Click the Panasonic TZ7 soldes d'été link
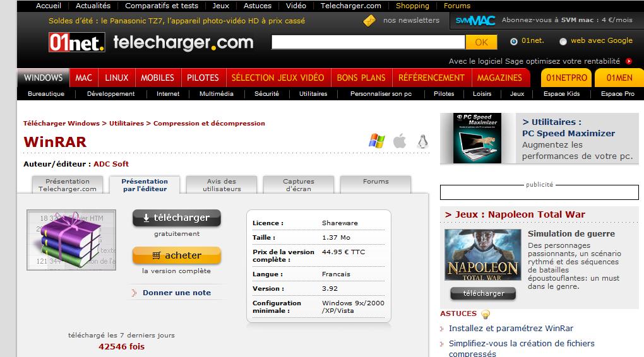The width and height of the screenshot is (644, 357). (x=177, y=21)
